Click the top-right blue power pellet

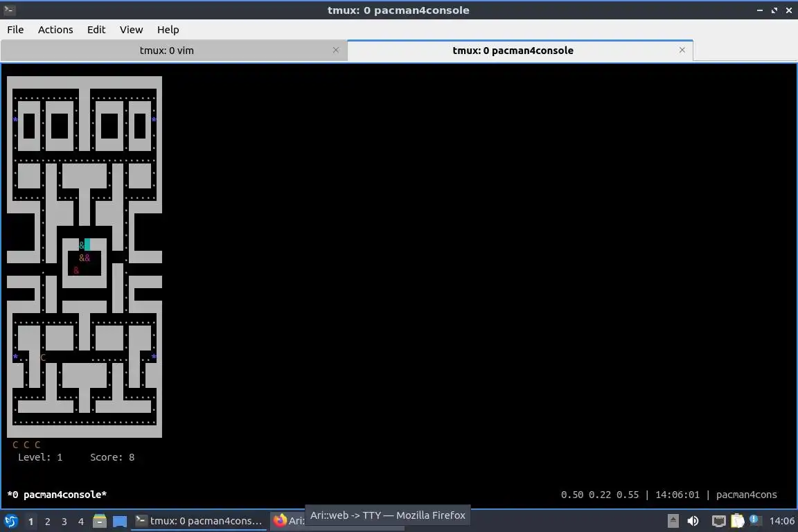pos(154,120)
